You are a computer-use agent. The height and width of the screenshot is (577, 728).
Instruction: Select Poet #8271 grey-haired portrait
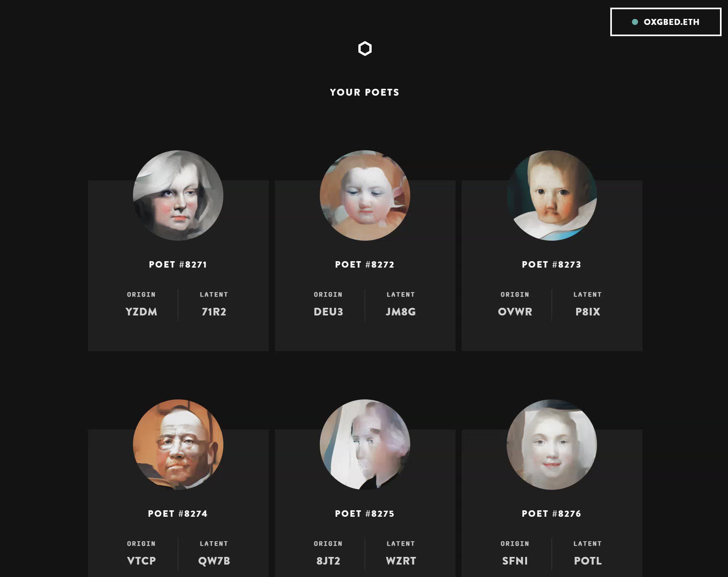178,195
